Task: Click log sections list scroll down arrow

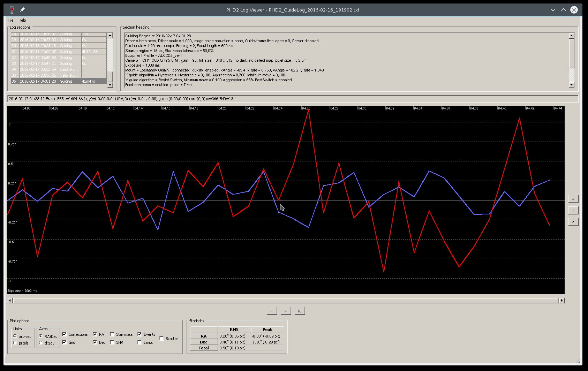Action: coord(110,85)
